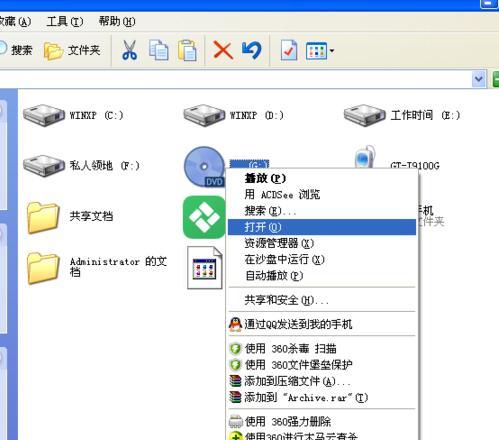
Task: Select the DVD drive (G:) icon
Action: pos(204,166)
